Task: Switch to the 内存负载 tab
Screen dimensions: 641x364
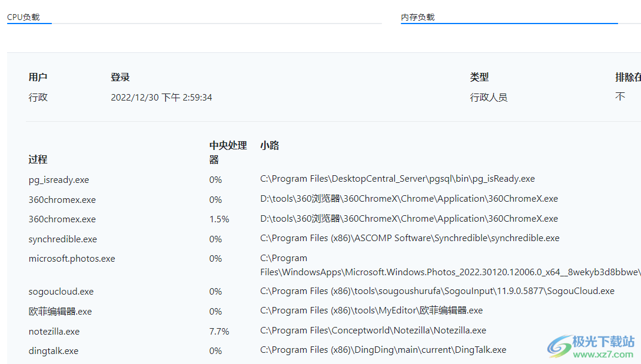Action: 418,17
